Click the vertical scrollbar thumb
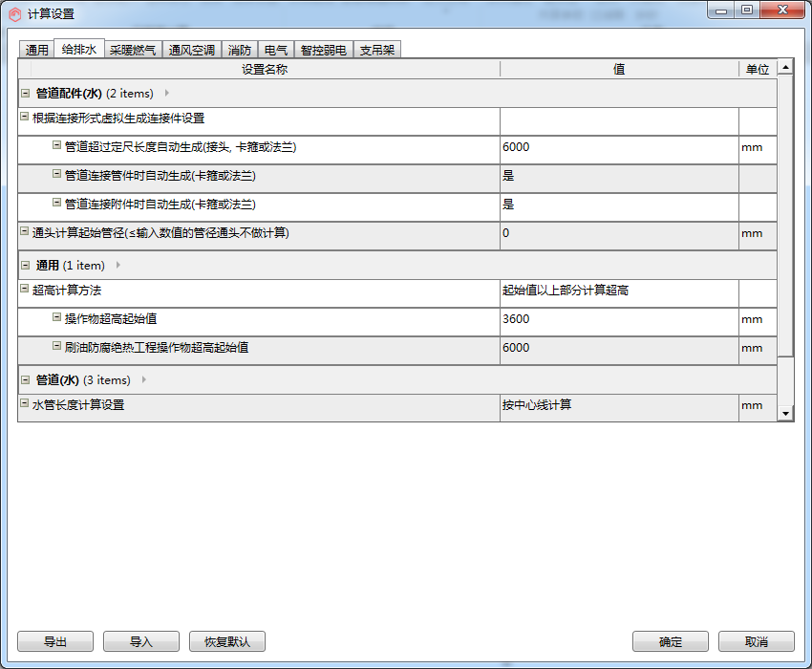 tap(785, 216)
